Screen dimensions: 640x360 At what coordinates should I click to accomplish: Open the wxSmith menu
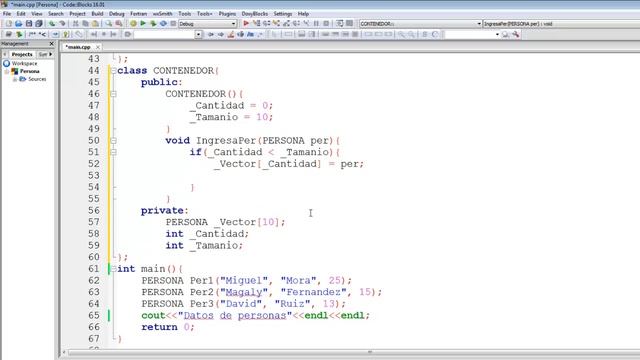[162, 13]
